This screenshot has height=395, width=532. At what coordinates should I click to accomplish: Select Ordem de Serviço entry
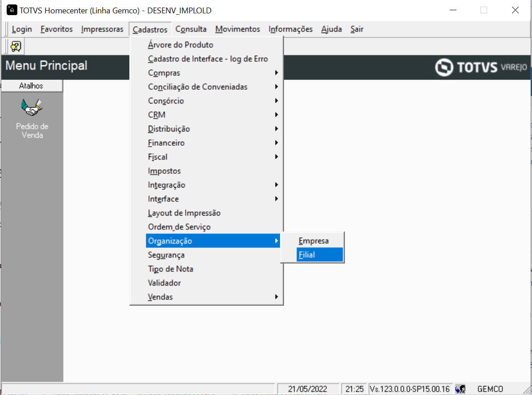point(213,227)
